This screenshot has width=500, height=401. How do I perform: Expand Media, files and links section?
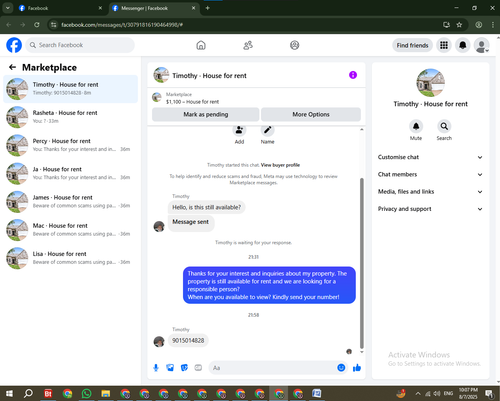pos(430,192)
